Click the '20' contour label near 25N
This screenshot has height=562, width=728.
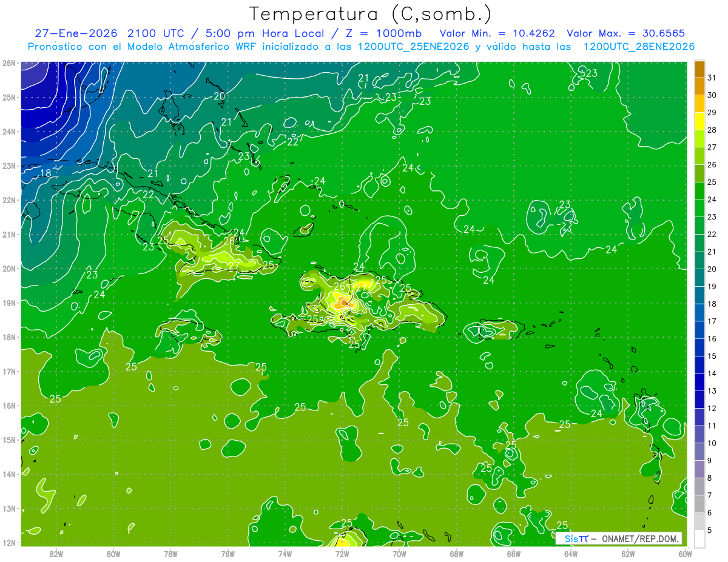(219, 96)
